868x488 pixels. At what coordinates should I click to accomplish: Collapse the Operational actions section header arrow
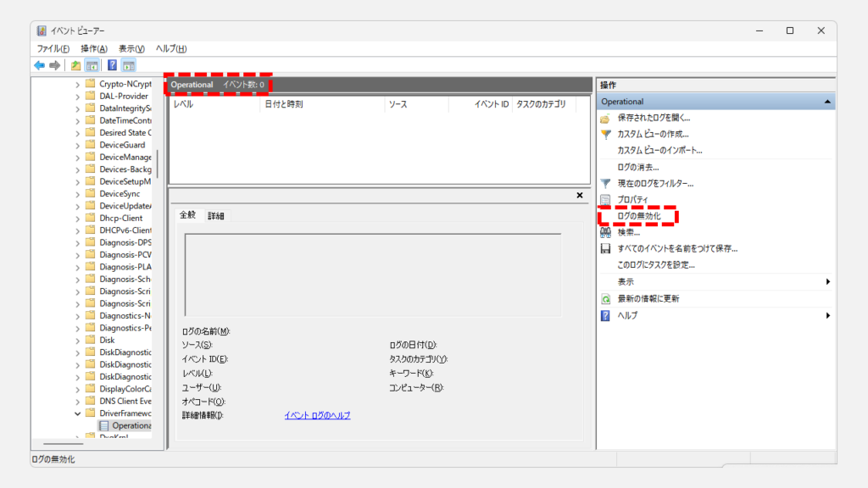coord(826,102)
